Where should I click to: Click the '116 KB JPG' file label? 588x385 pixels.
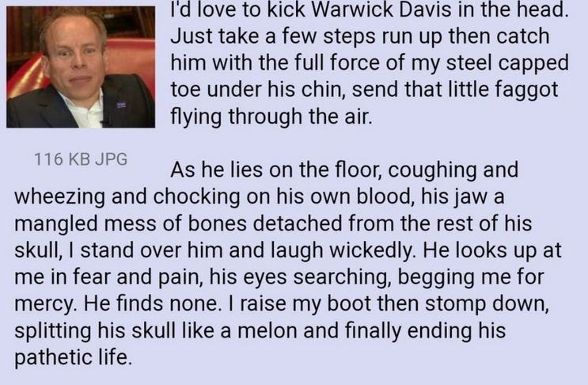[x=81, y=159]
